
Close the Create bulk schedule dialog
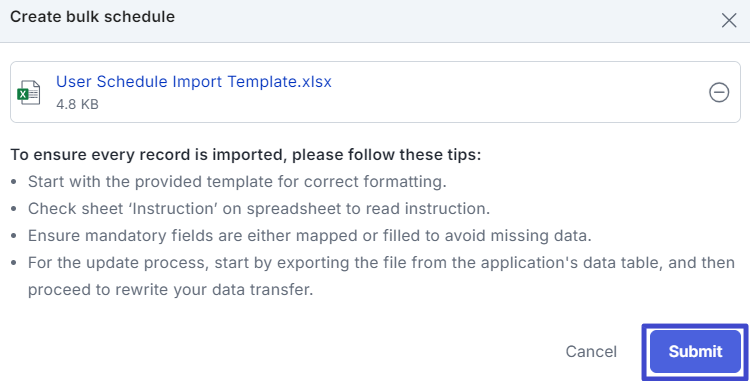[729, 20]
